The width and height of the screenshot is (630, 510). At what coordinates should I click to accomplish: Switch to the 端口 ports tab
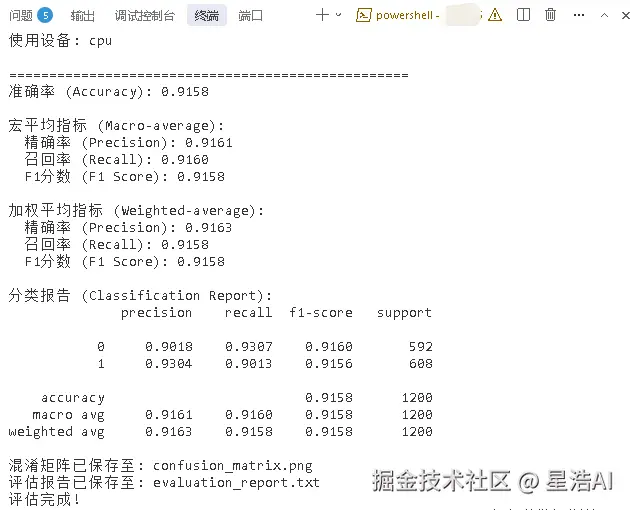click(x=250, y=16)
